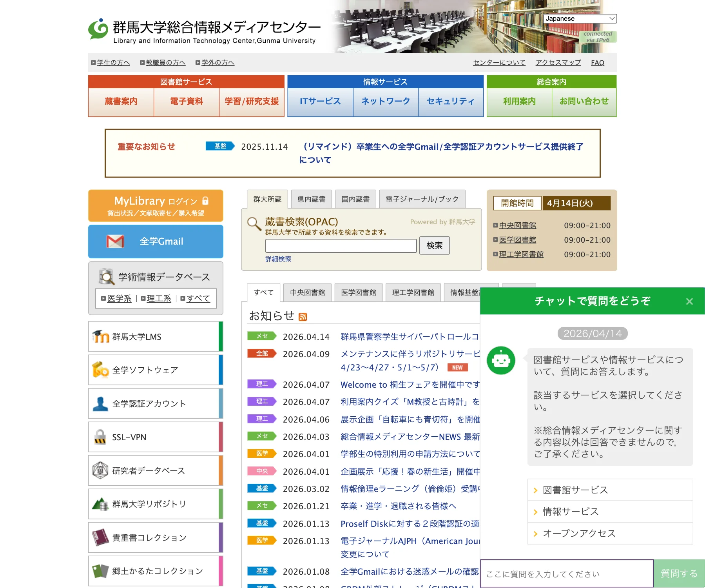Open the RSS feed icon next to お知らせ
This screenshot has height=588, width=705.
[302, 316]
